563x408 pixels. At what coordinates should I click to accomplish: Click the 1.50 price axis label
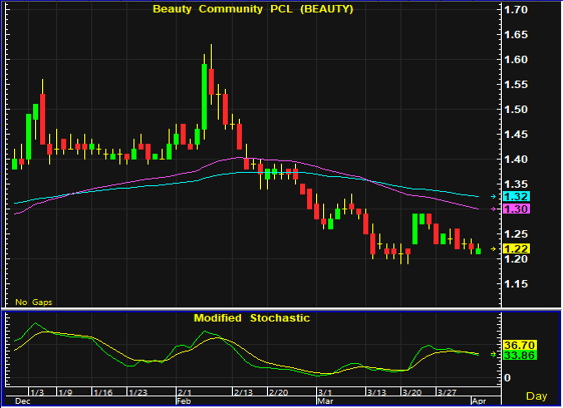point(516,110)
